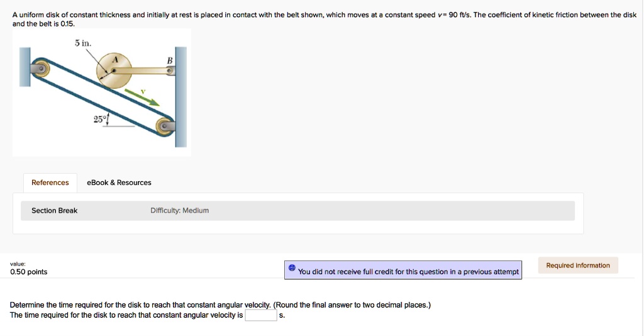Click pin B on the right wall
644x336 pixels.
click(169, 72)
